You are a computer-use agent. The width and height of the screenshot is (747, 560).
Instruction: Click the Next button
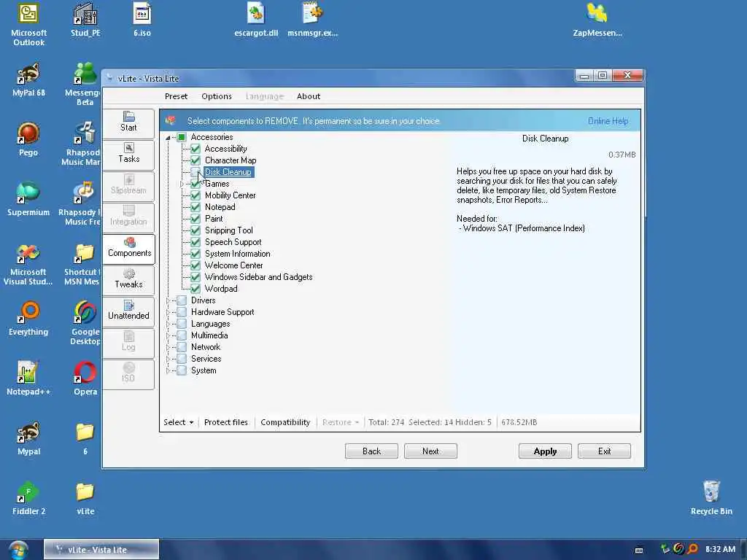click(430, 451)
